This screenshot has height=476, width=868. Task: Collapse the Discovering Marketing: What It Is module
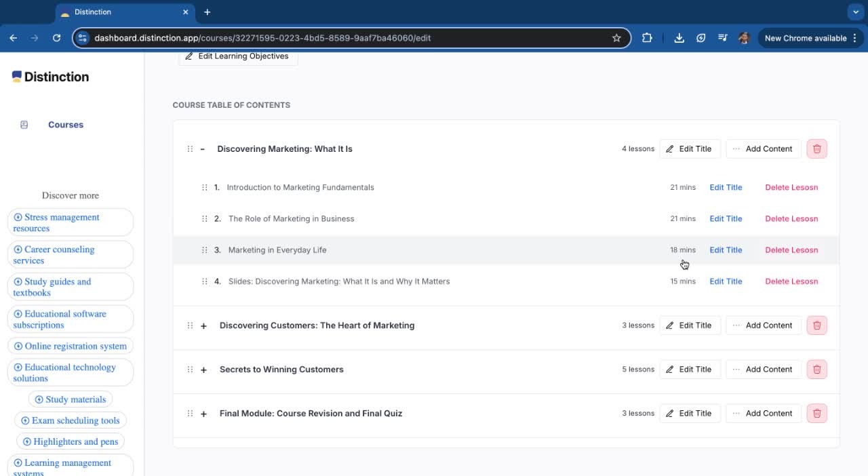[x=202, y=149]
